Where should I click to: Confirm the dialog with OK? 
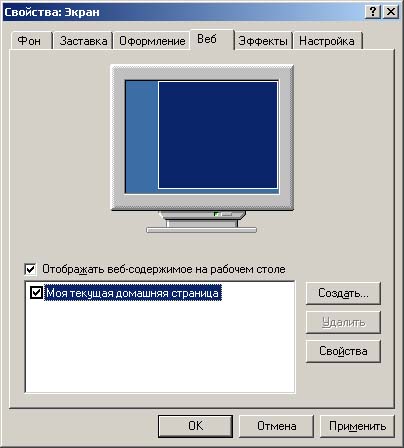point(195,426)
